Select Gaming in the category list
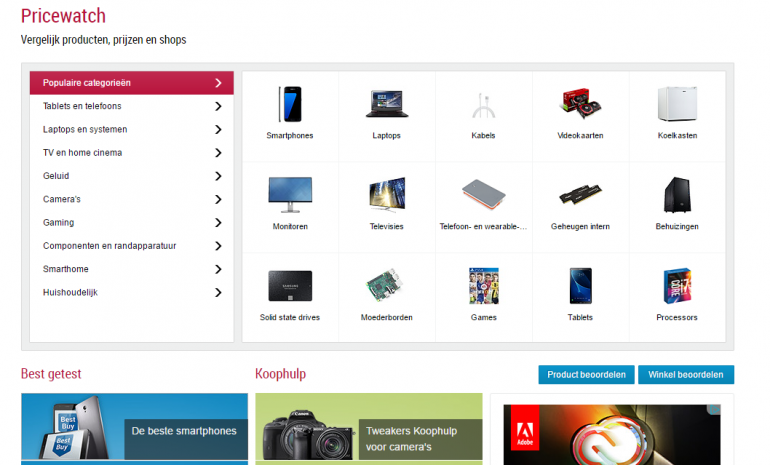This screenshot has height=465, width=770. [x=132, y=222]
